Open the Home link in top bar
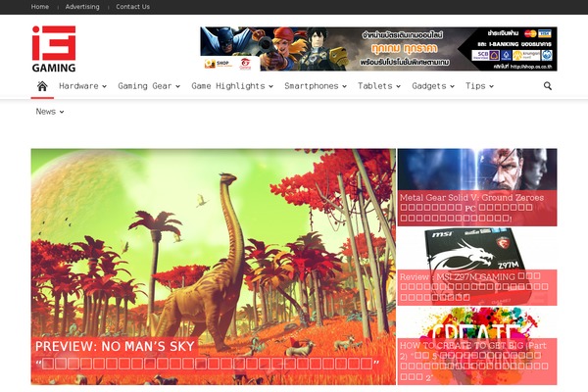 point(40,7)
